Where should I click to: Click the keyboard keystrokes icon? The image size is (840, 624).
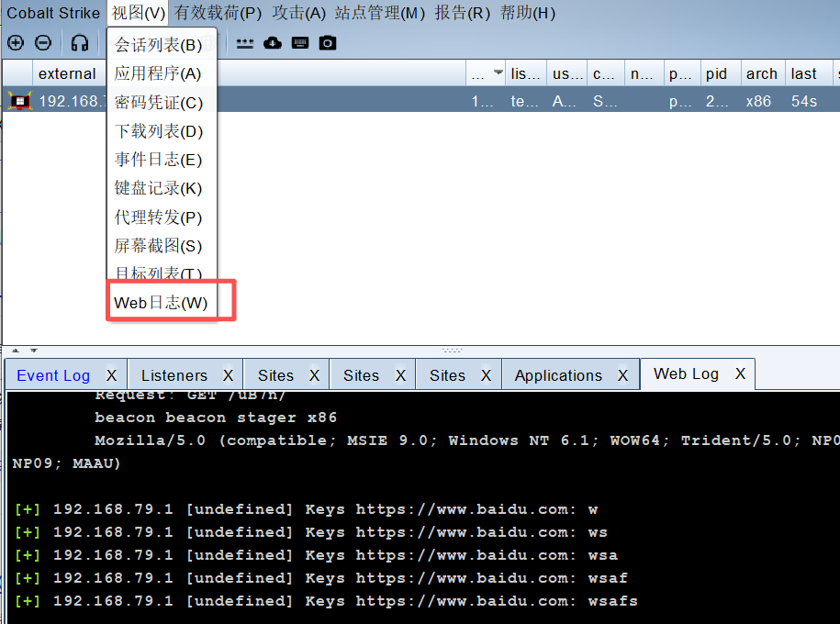click(x=300, y=43)
